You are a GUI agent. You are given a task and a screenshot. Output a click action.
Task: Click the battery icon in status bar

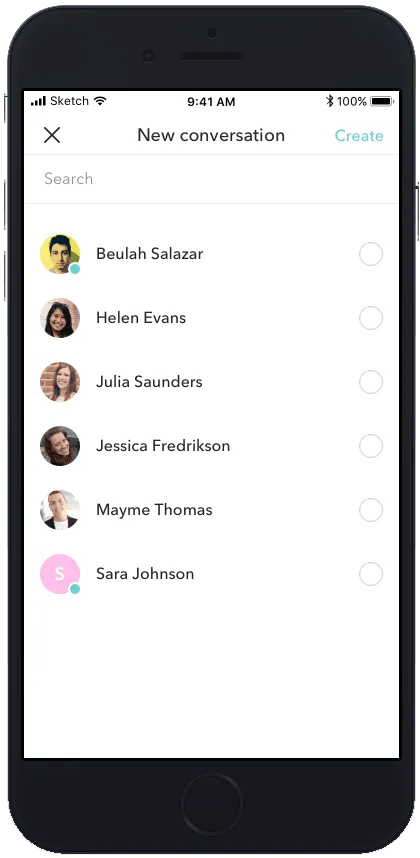click(382, 101)
